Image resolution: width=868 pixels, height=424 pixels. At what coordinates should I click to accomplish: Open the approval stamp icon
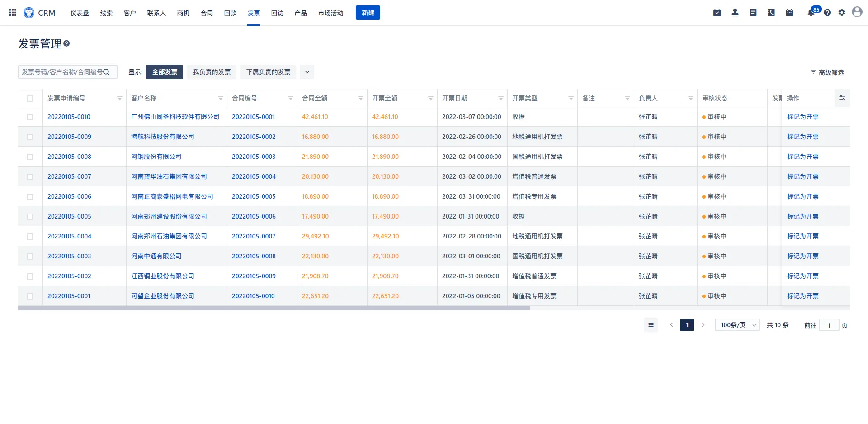pos(735,13)
